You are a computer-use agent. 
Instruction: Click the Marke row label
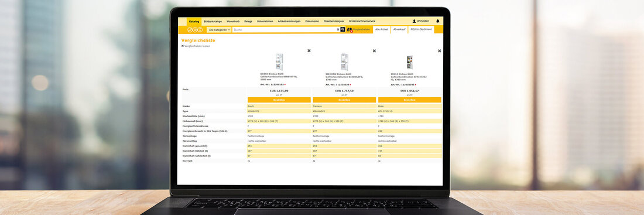click(186, 106)
